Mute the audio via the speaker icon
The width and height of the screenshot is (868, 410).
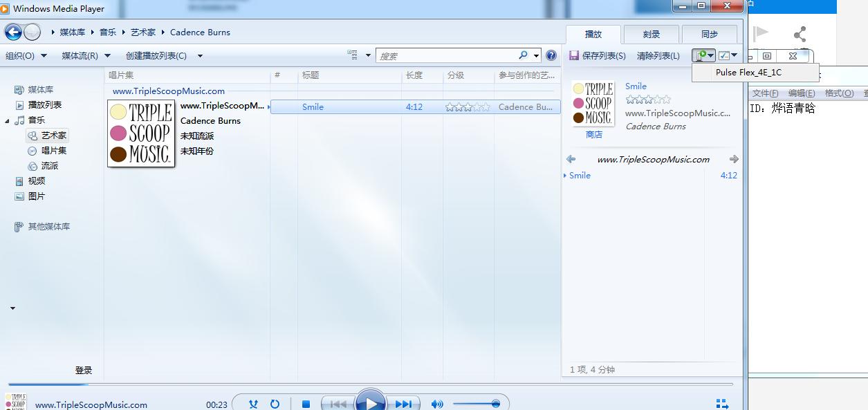click(437, 402)
